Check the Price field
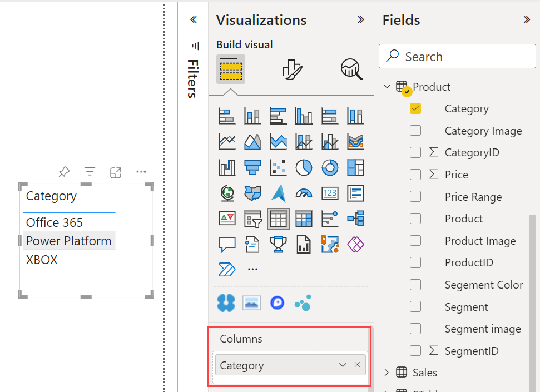The height and width of the screenshot is (392, 540). (415, 175)
